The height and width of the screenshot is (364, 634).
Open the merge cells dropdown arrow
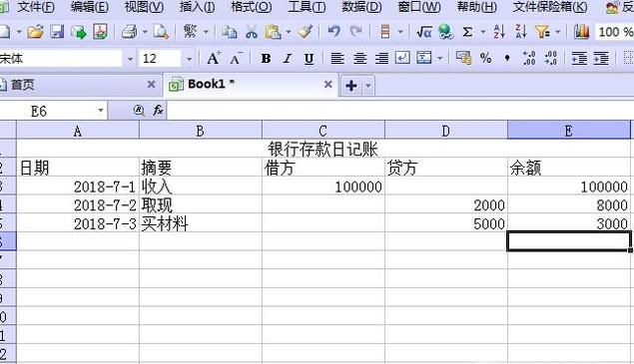coord(439,59)
